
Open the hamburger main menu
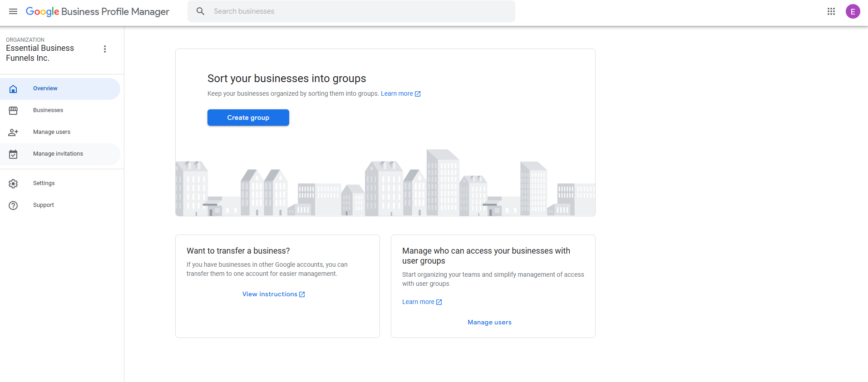click(x=13, y=11)
